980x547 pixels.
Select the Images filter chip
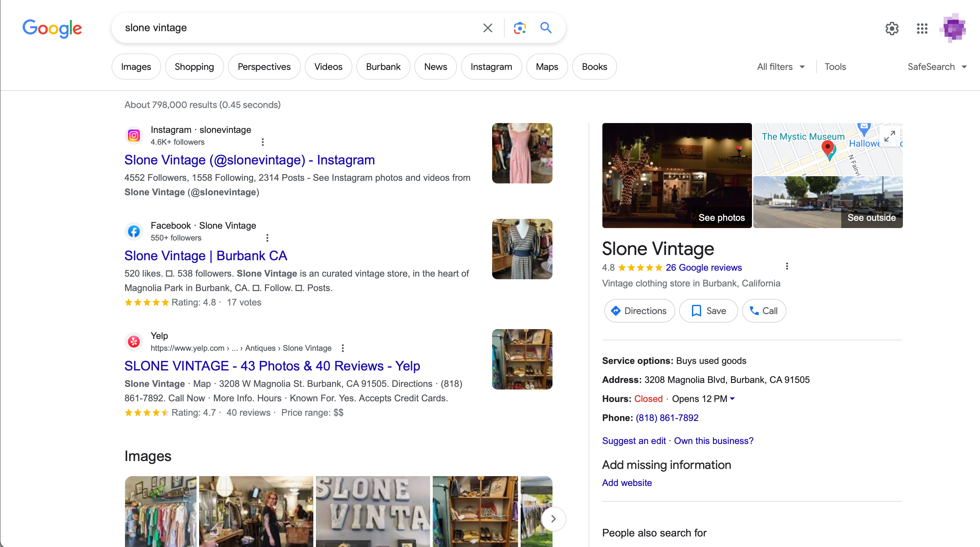[x=136, y=67]
